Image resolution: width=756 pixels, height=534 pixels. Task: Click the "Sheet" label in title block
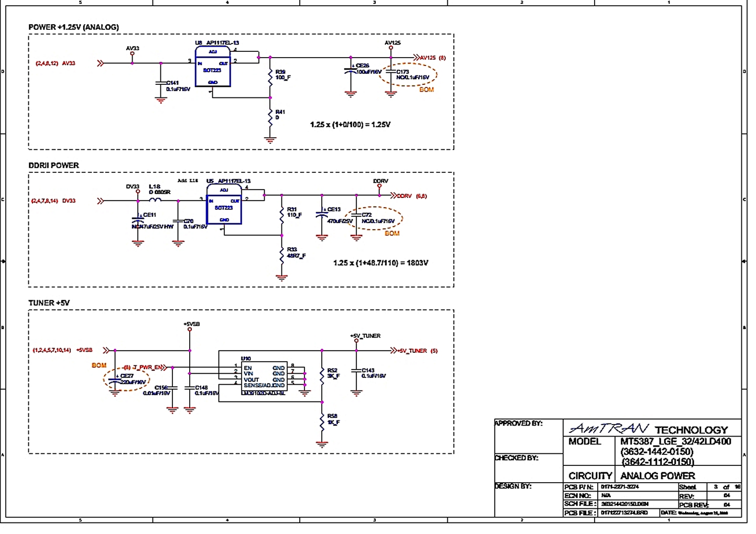pos(687,487)
